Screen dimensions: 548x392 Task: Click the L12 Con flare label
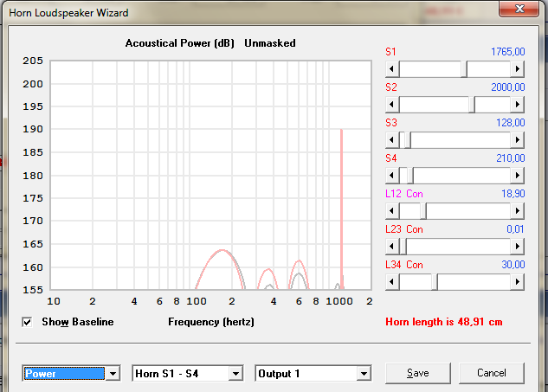[404, 194]
